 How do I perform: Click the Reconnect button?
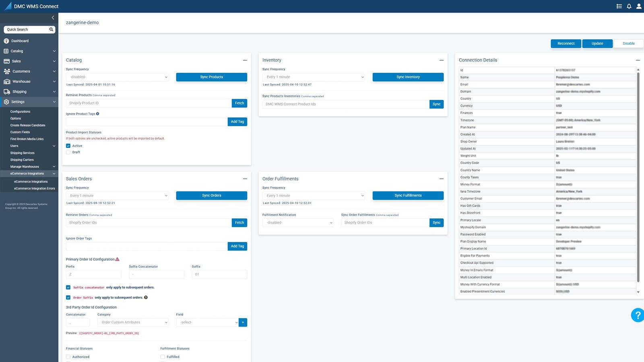[566, 43]
